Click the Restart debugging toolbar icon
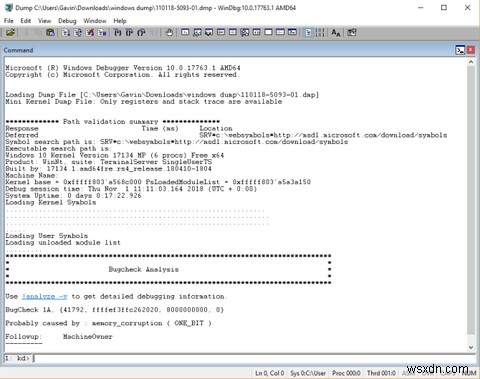The height and width of the screenshot is (379, 480). [x=78, y=32]
